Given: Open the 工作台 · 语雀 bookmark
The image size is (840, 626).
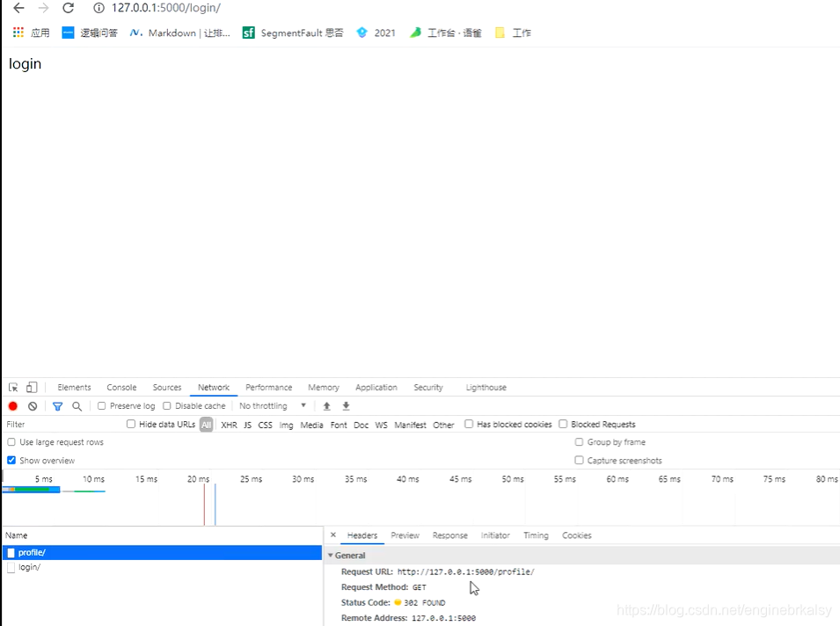Looking at the screenshot, I should [446, 33].
